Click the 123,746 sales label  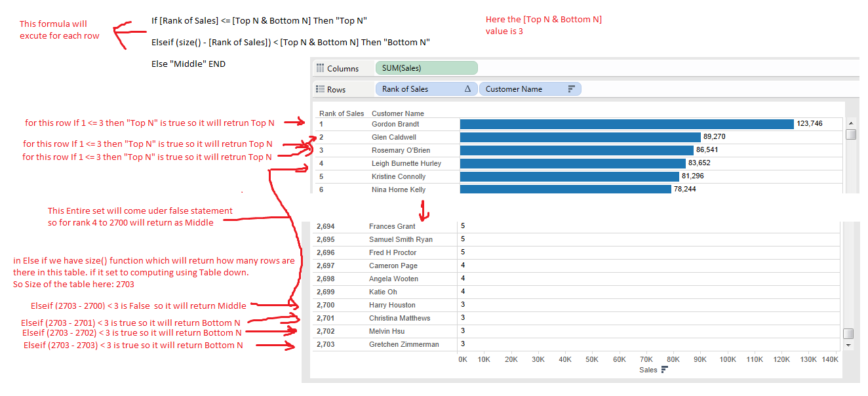[810, 123]
